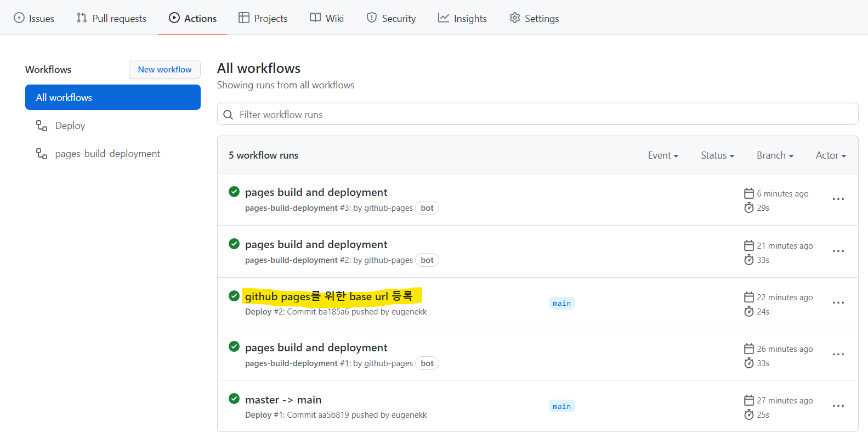Image resolution: width=868 pixels, height=432 pixels.
Task: Click the New workflow button
Action: (164, 70)
